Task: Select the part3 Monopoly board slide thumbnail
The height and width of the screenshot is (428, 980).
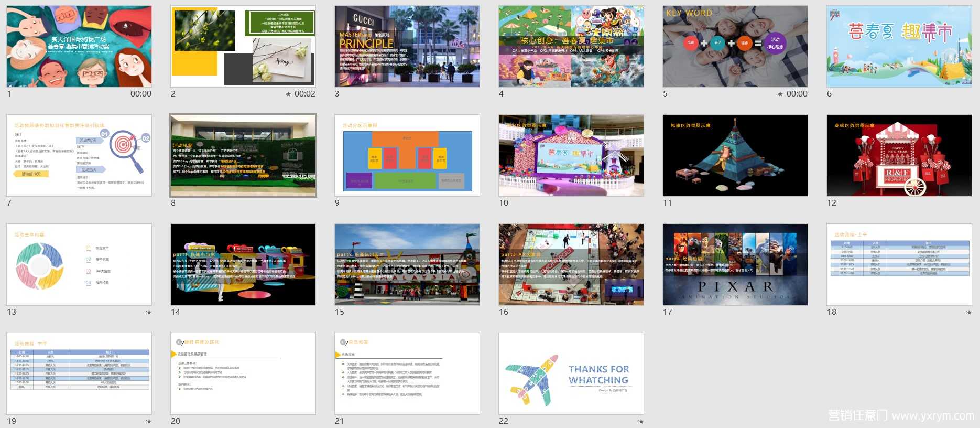Action: click(571, 264)
